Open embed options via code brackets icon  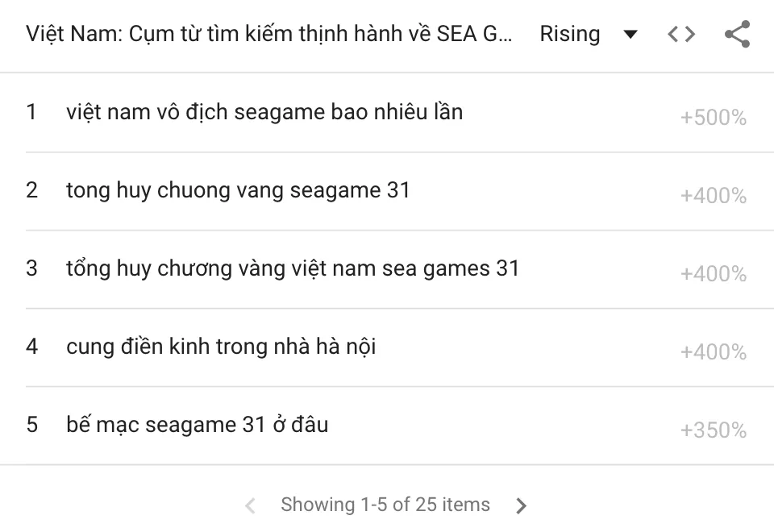680,34
